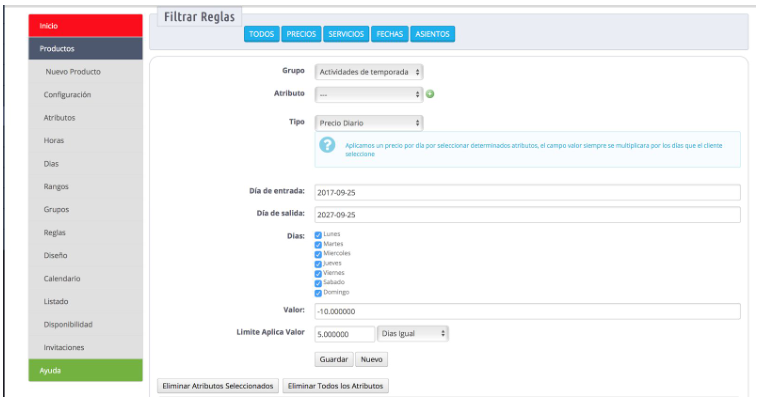Screen dimensions: 762x401
Task: Filter rules by SERVICIOS
Action: 346,34
